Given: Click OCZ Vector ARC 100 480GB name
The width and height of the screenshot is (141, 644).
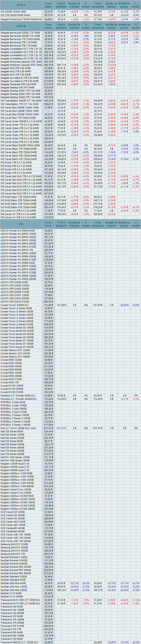Looking at the screenshot, I should (x=16, y=541).
